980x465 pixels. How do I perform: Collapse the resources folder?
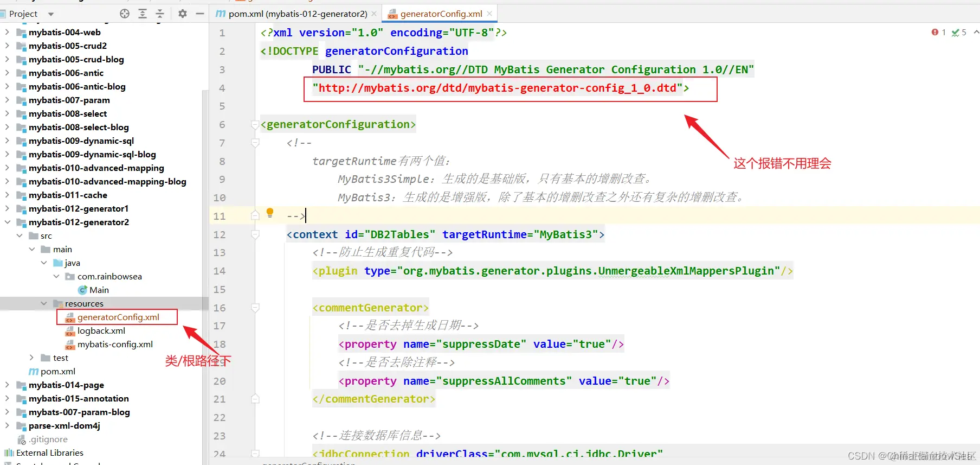[44, 304]
